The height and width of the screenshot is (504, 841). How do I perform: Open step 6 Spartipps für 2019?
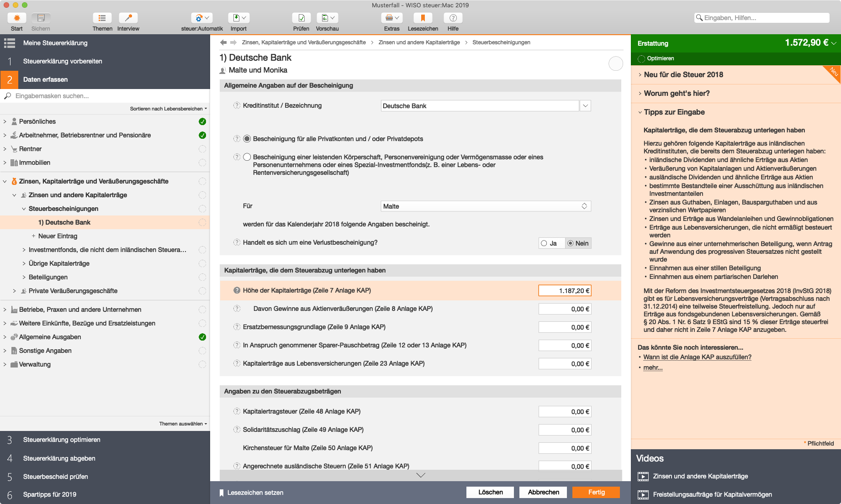[x=105, y=495]
